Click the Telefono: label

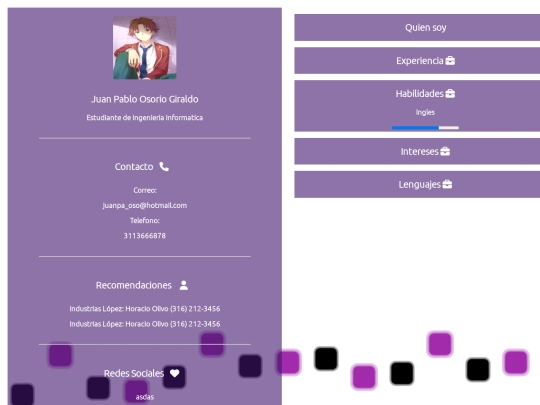pos(145,220)
